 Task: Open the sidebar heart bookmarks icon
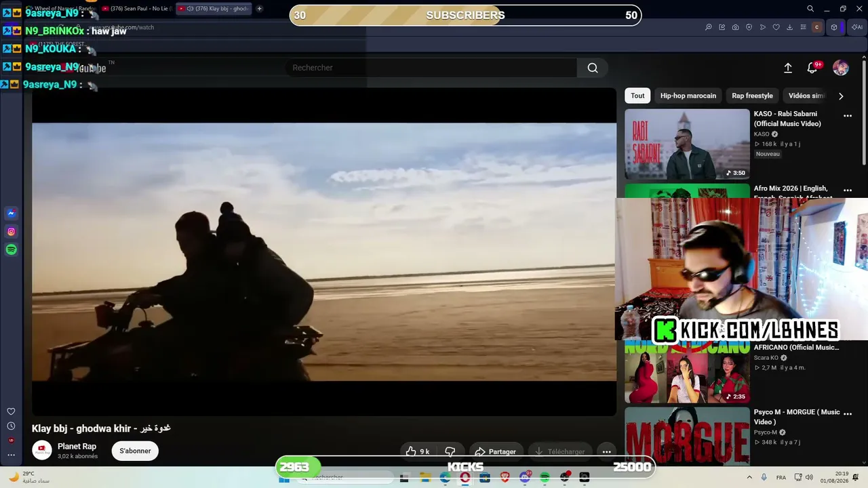pos(11,411)
